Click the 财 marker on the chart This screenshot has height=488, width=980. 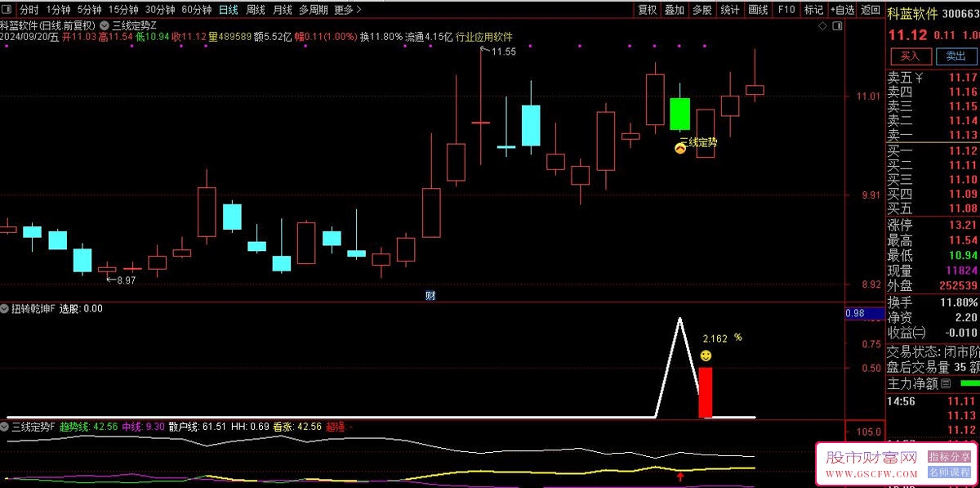click(430, 295)
